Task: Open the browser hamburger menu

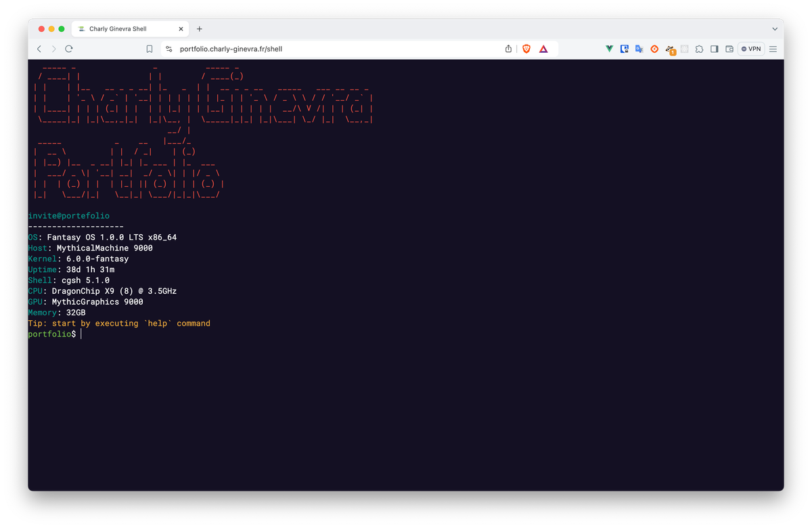Action: [772, 49]
